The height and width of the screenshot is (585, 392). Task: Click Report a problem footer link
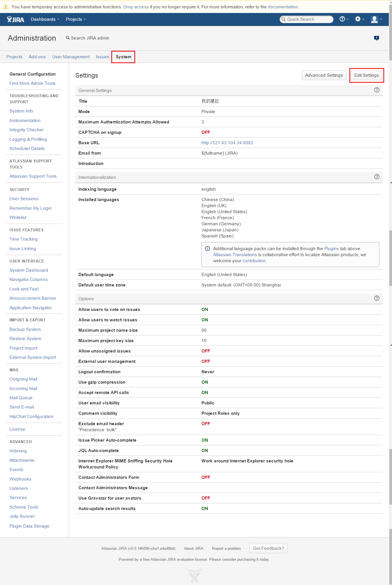click(x=227, y=549)
